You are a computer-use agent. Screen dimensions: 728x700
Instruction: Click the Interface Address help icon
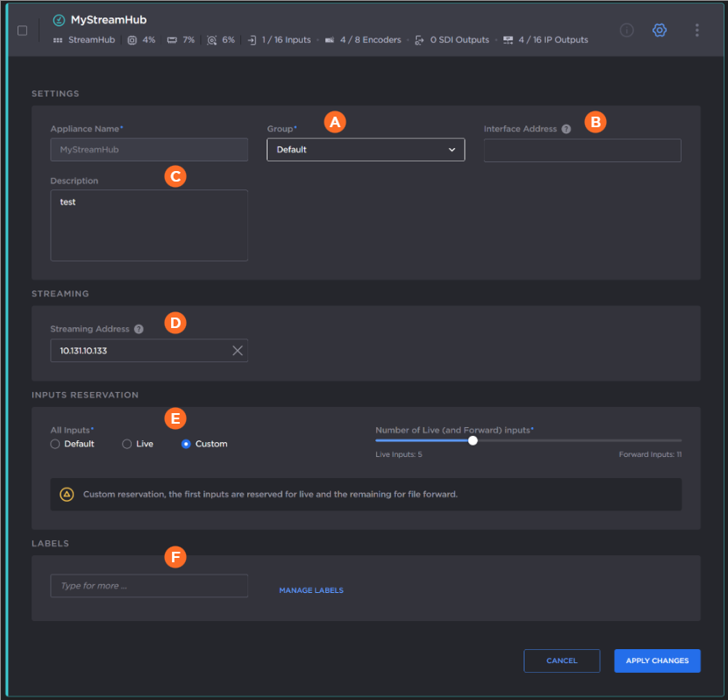[566, 129]
